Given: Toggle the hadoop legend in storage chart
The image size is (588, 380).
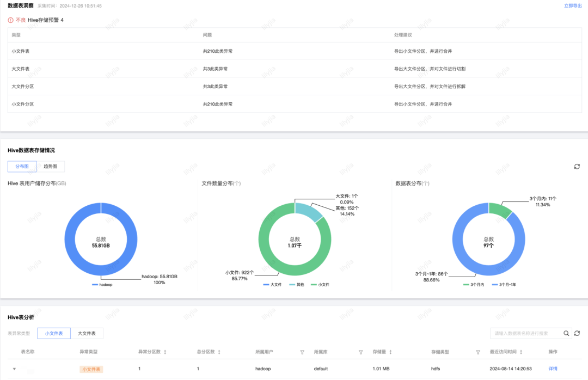Looking at the screenshot, I should (102, 285).
